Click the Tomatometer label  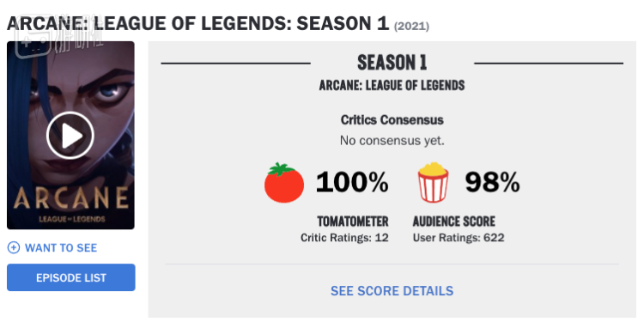pos(353,222)
